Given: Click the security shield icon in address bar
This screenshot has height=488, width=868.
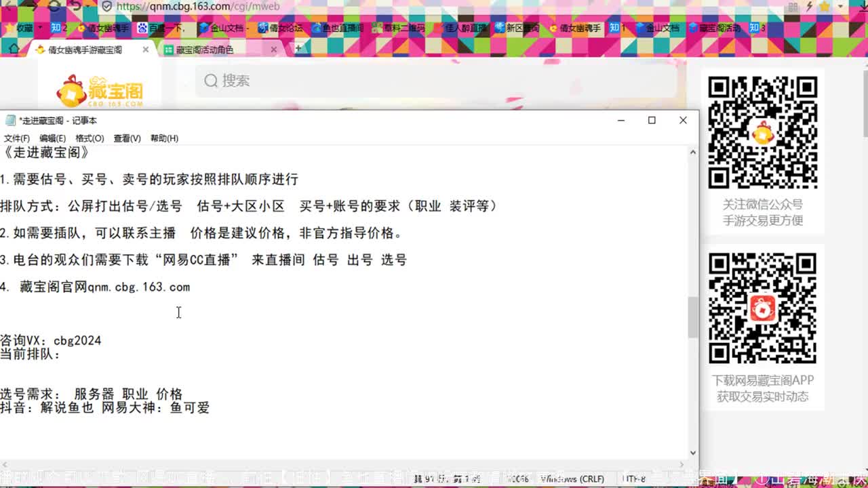Looking at the screenshot, I should [106, 6].
